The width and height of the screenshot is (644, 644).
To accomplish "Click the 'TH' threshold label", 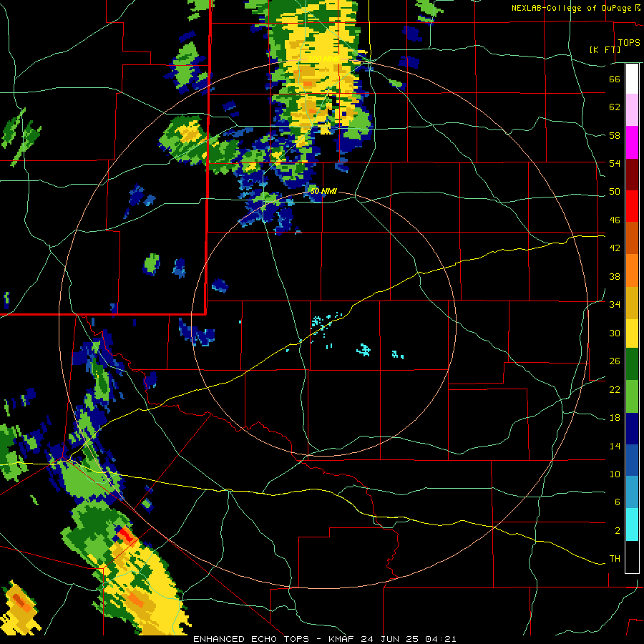I will click(x=615, y=559).
